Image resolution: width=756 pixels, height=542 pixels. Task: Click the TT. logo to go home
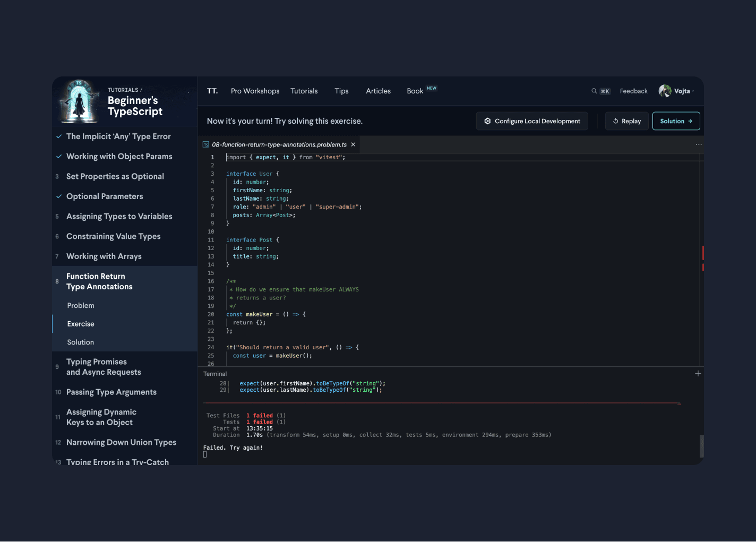pyautogui.click(x=212, y=91)
